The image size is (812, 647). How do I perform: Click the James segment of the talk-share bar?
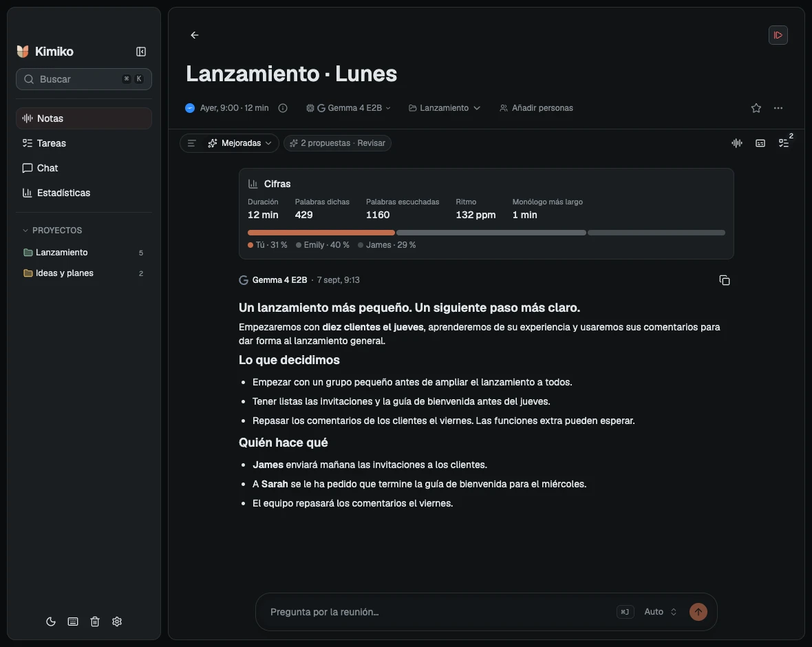click(x=656, y=233)
